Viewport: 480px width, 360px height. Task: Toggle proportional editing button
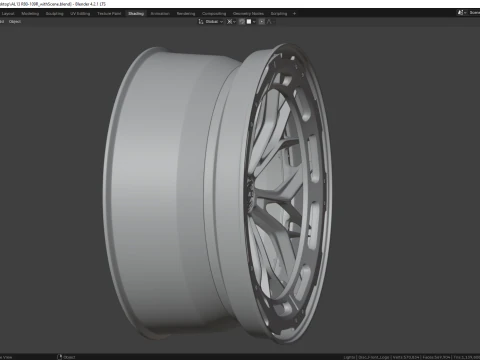pos(262,22)
